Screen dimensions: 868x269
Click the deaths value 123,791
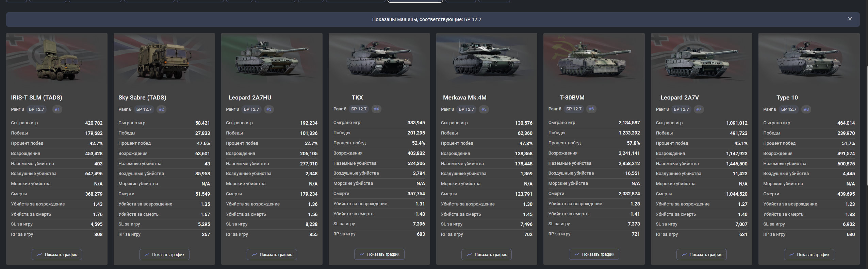click(x=524, y=194)
